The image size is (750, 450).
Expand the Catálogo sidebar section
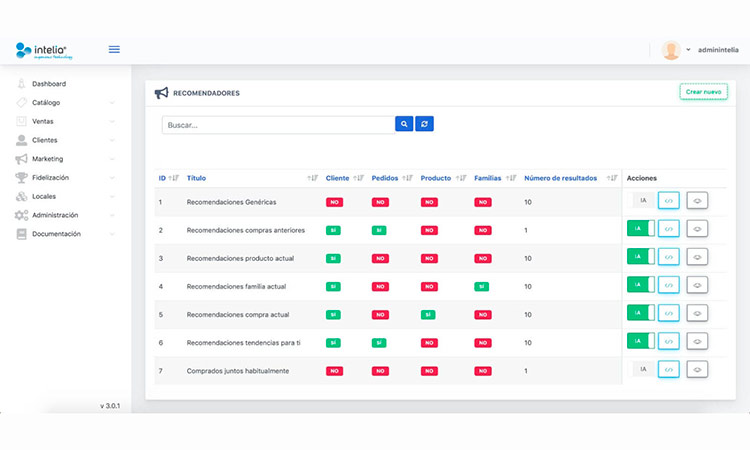coord(46,102)
